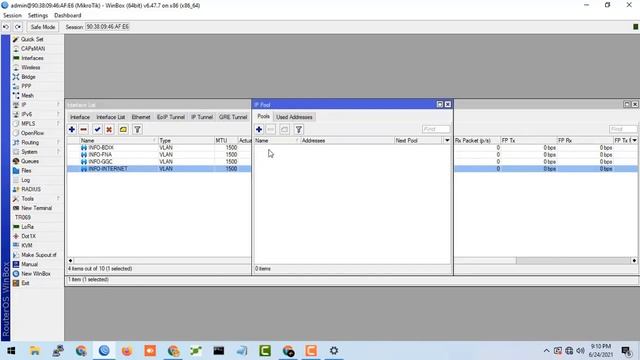Image resolution: width=640 pixels, height=360 pixels.
Task: Open PPP in sidebar
Action: pyautogui.click(x=26, y=86)
